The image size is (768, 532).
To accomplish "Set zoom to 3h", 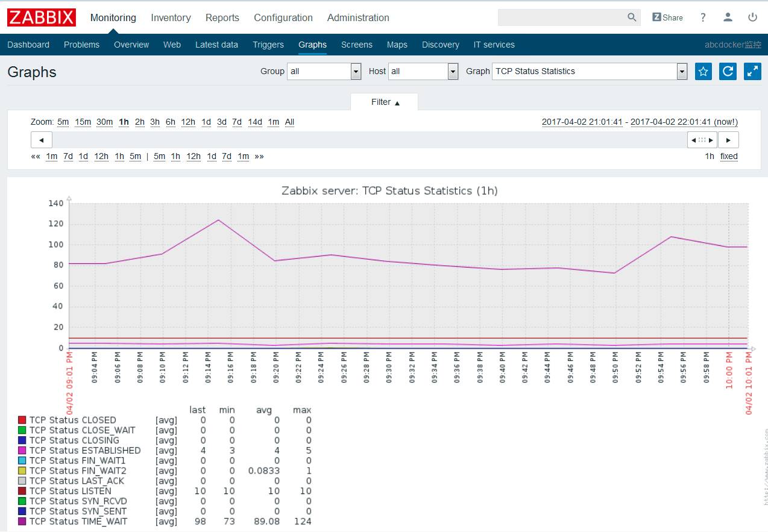I will coord(155,122).
